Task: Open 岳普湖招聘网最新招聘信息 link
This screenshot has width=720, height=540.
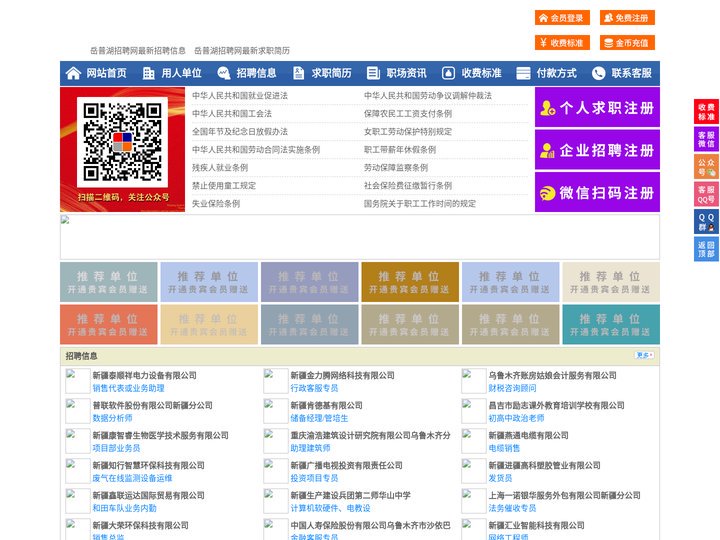Action: 138,51
